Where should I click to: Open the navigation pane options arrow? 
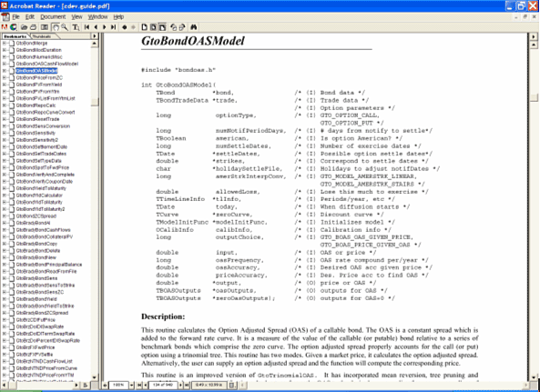click(95, 36)
